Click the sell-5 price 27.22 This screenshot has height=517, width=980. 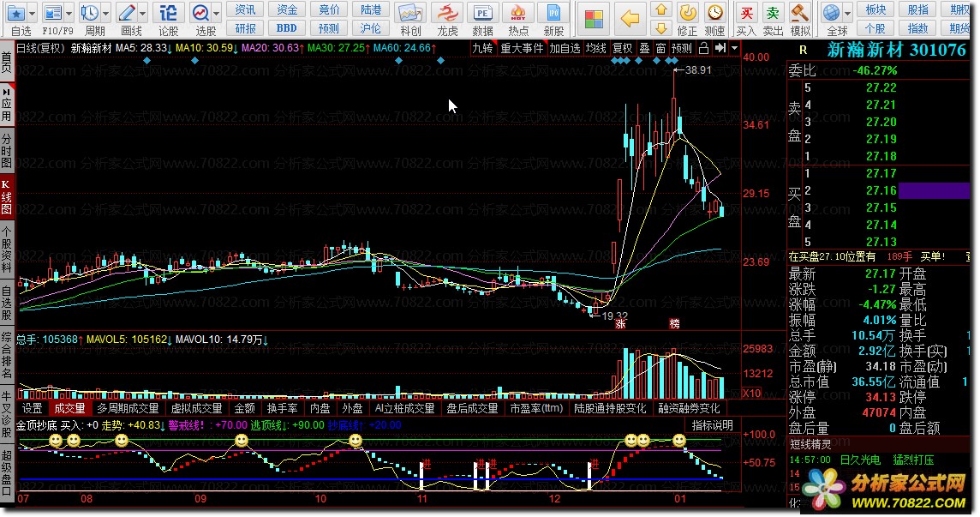click(881, 87)
